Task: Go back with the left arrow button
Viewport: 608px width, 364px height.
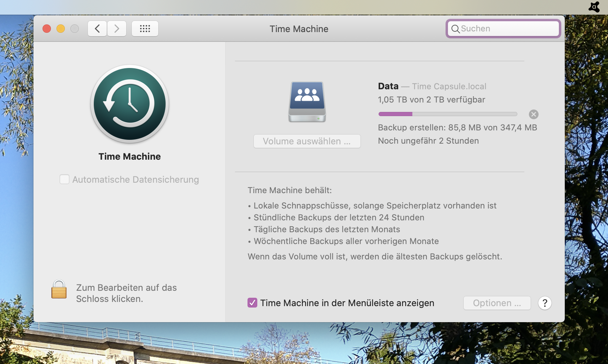Action: click(97, 29)
